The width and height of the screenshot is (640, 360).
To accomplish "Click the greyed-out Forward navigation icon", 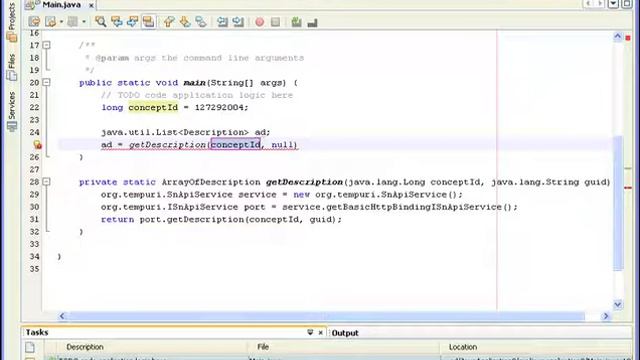I will point(73,22).
